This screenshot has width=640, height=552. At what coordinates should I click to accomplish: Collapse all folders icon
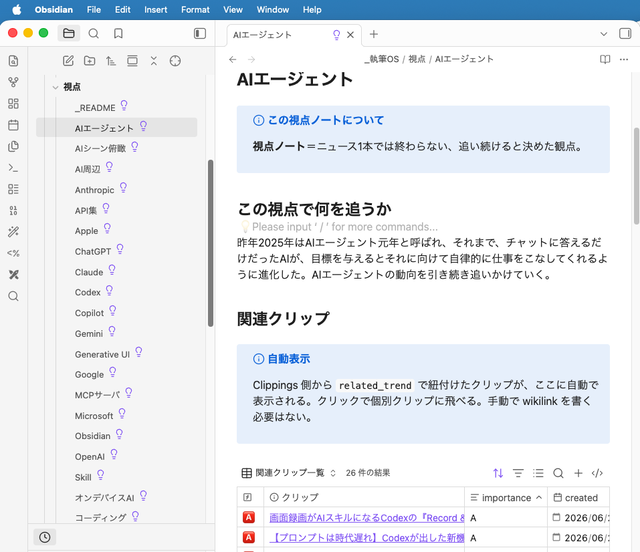pyautogui.click(x=153, y=61)
